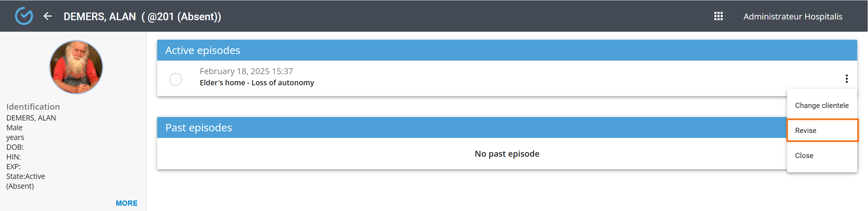868x211 pixels.
Task: Click the No past episode message
Action: click(x=507, y=154)
